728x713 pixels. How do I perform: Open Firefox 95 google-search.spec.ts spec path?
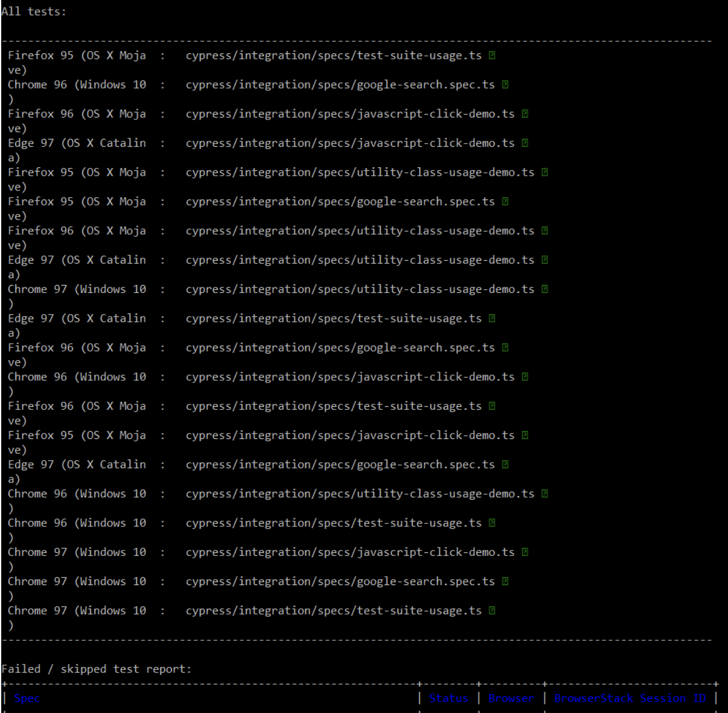tap(340, 202)
